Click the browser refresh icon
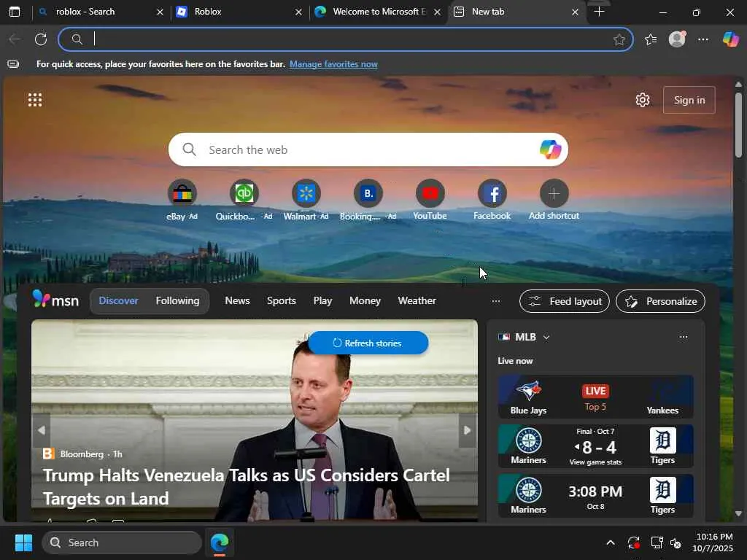Screen dimensions: 747x560 (x=41, y=39)
